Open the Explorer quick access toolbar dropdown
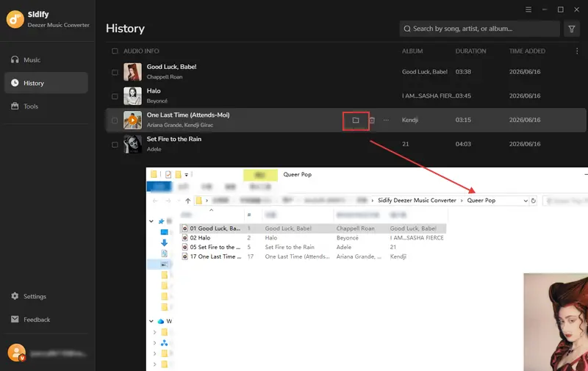Viewport: 588px width, 371px height. tap(187, 175)
